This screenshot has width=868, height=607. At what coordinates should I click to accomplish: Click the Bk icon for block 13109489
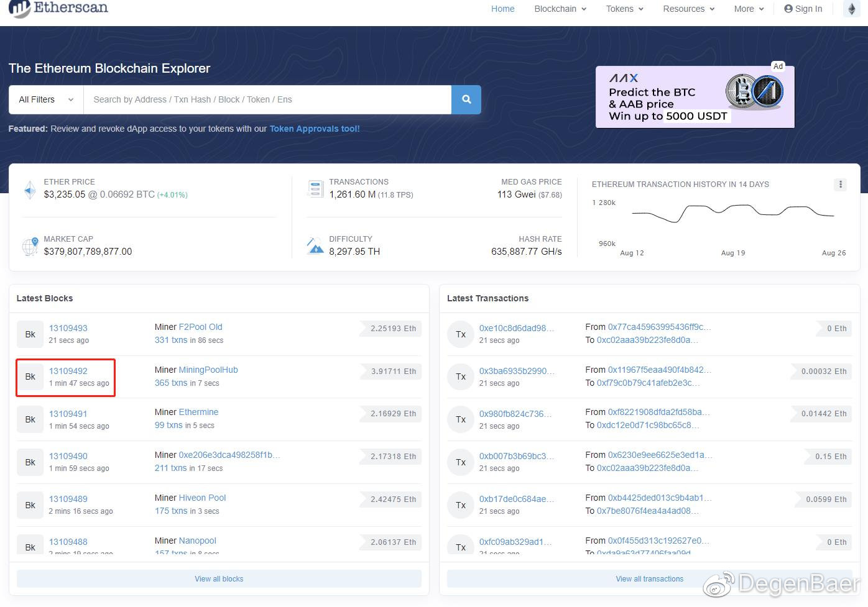click(x=30, y=505)
